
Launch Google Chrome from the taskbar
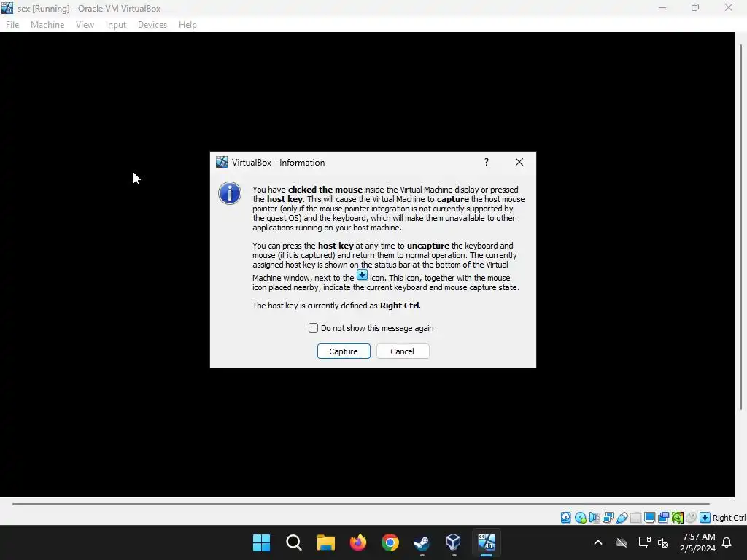pyautogui.click(x=390, y=542)
